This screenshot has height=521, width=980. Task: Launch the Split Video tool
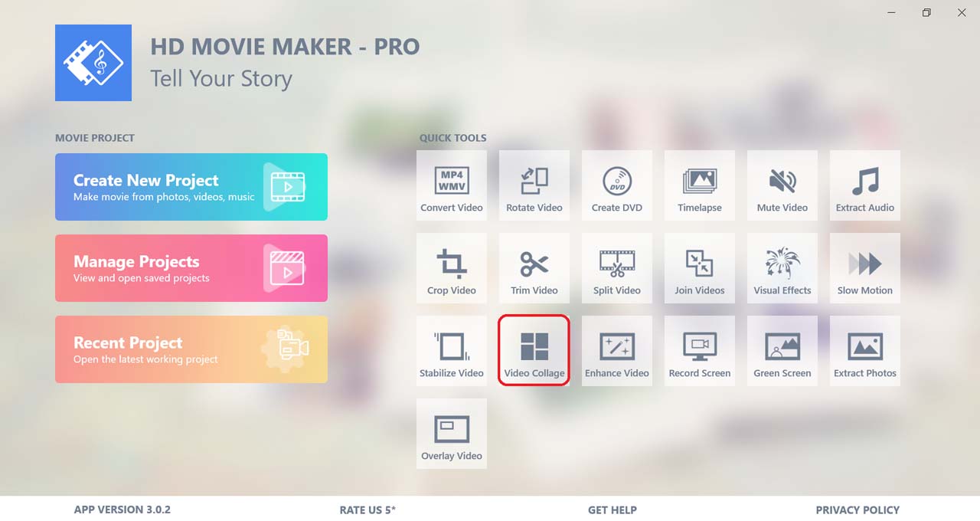click(x=617, y=268)
